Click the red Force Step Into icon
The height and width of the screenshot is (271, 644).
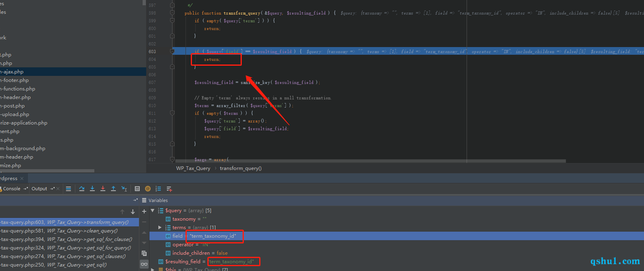coord(103,189)
